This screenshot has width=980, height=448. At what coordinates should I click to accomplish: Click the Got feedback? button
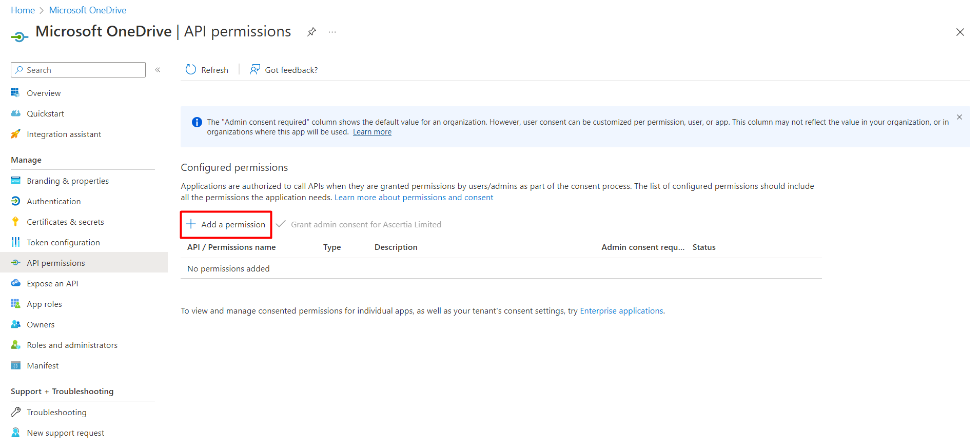[x=284, y=70]
